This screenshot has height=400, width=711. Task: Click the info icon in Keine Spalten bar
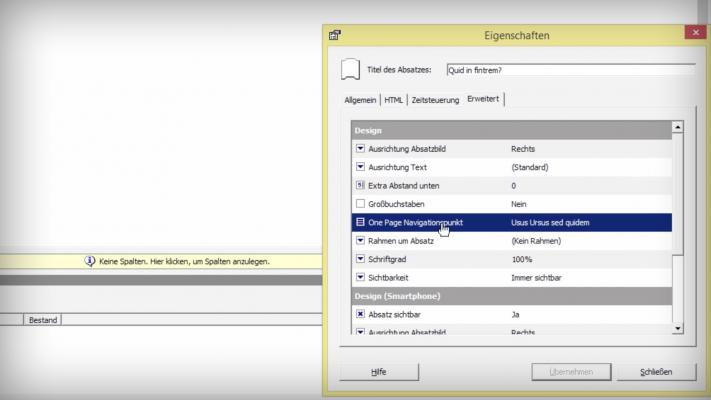90,261
